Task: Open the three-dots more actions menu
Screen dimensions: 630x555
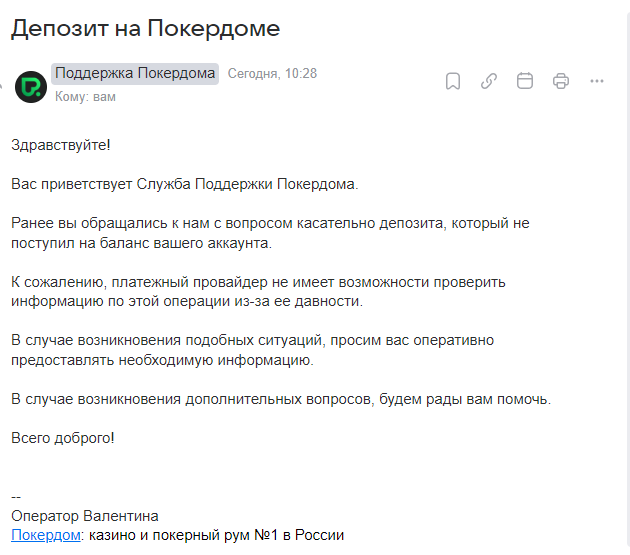Action: [597, 81]
